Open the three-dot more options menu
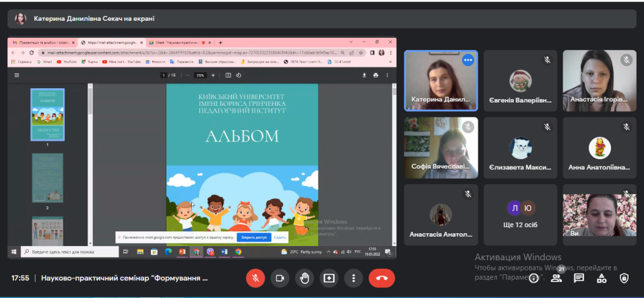This screenshot has width=644, height=298. tap(353, 278)
